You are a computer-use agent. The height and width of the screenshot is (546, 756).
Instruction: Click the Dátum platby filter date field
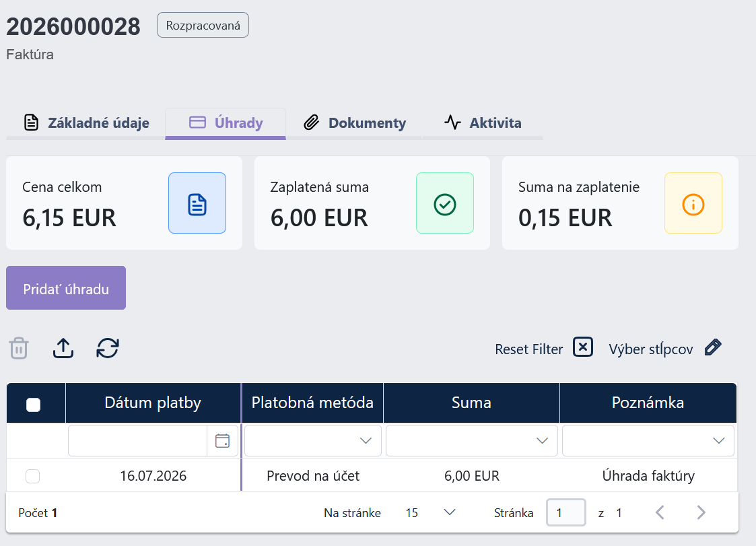[138, 440]
